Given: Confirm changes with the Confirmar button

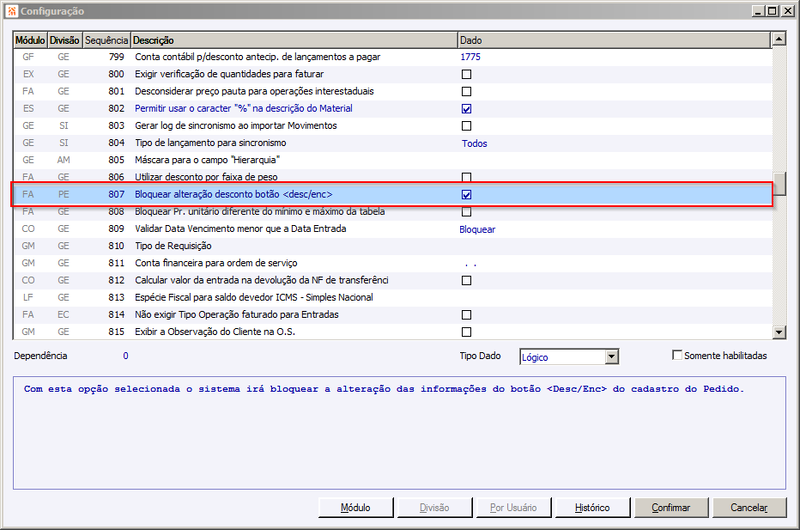Looking at the screenshot, I should tap(671, 508).
